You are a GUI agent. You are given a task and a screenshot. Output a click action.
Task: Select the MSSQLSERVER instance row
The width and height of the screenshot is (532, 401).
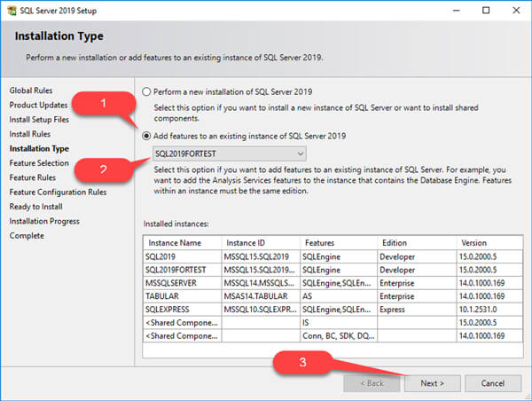point(332,283)
